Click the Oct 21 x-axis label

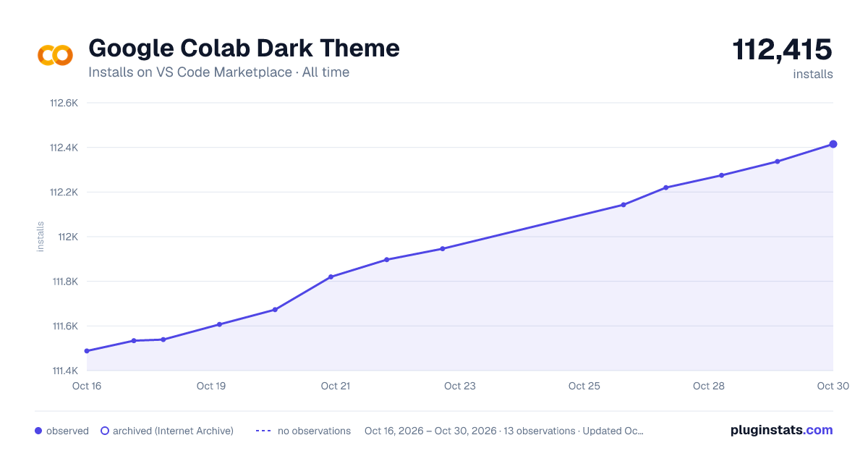pos(336,386)
